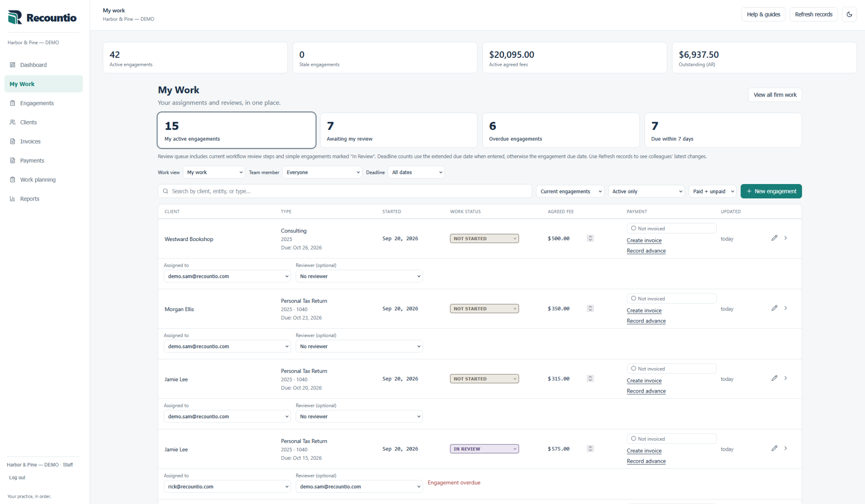Click View all firm work
This screenshot has width=865, height=504.
775,95
